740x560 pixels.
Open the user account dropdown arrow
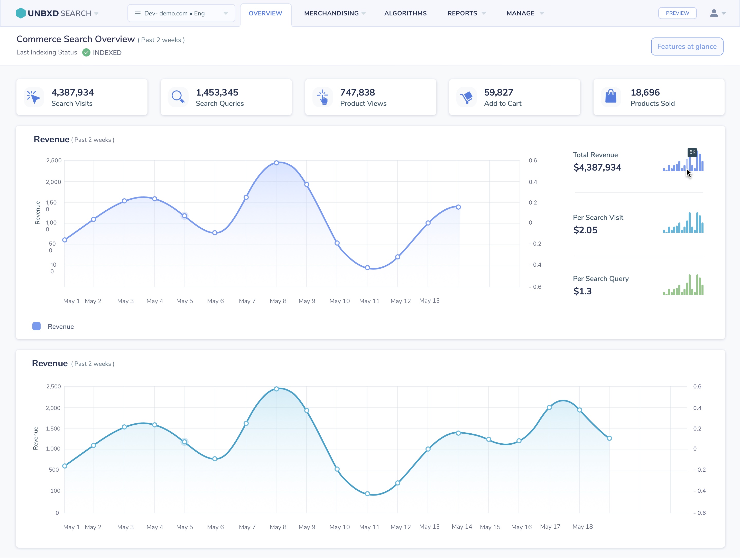(724, 13)
